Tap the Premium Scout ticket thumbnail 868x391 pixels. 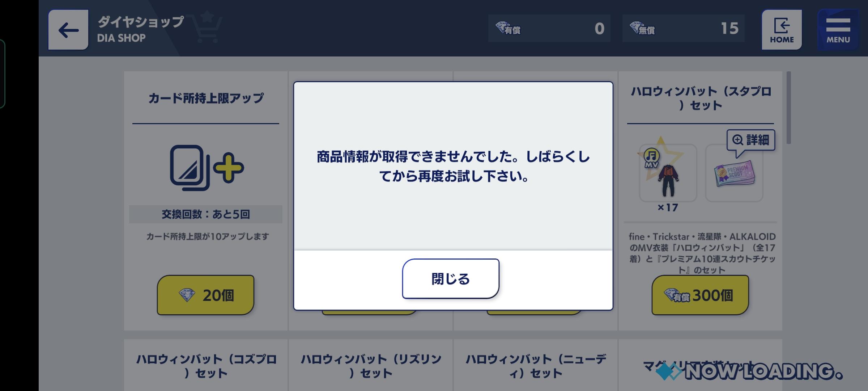click(734, 173)
